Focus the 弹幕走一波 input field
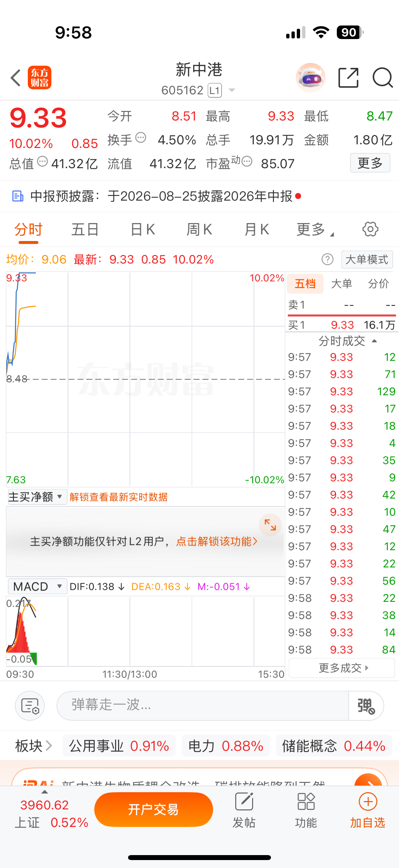The image size is (399, 868). point(202,705)
